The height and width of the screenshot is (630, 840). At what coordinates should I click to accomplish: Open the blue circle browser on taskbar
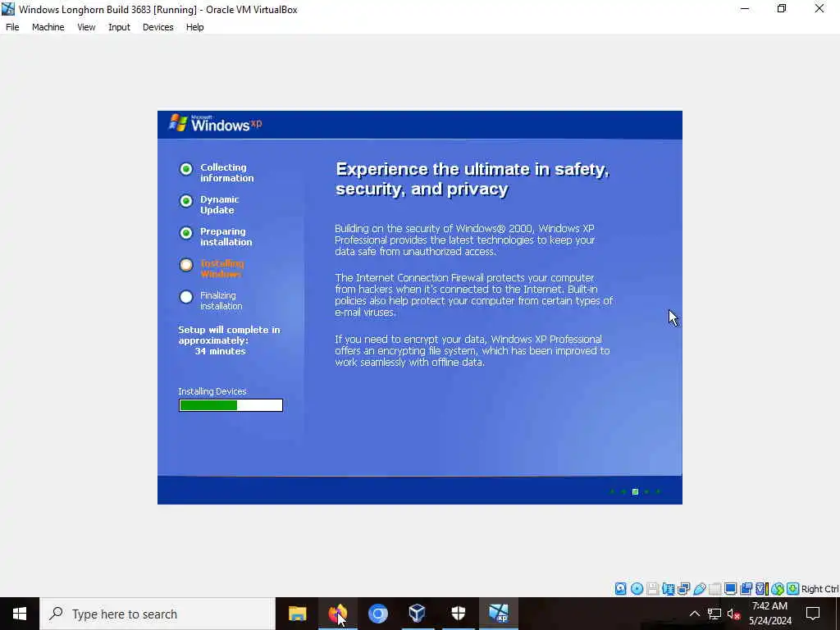coord(377,614)
